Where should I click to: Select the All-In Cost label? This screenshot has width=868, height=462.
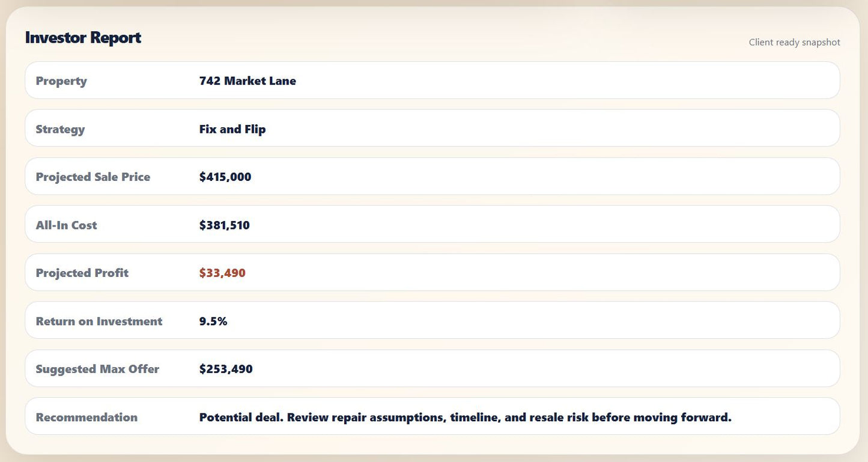coord(66,225)
